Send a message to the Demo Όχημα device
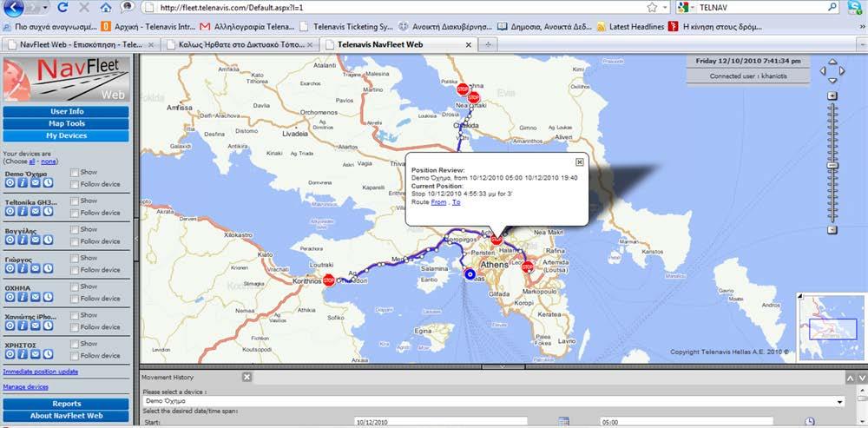Viewport: 868px width, 428px height. click(x=35, y=183)
